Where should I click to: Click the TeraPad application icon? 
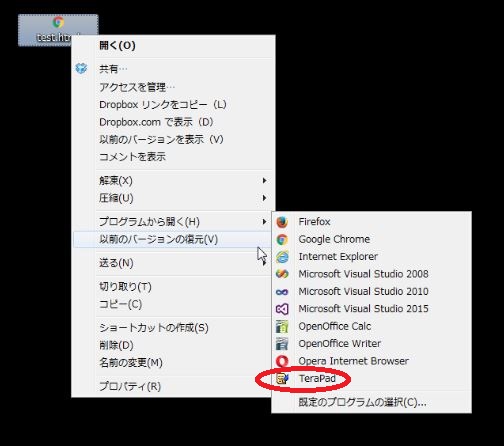coord(282,379)
